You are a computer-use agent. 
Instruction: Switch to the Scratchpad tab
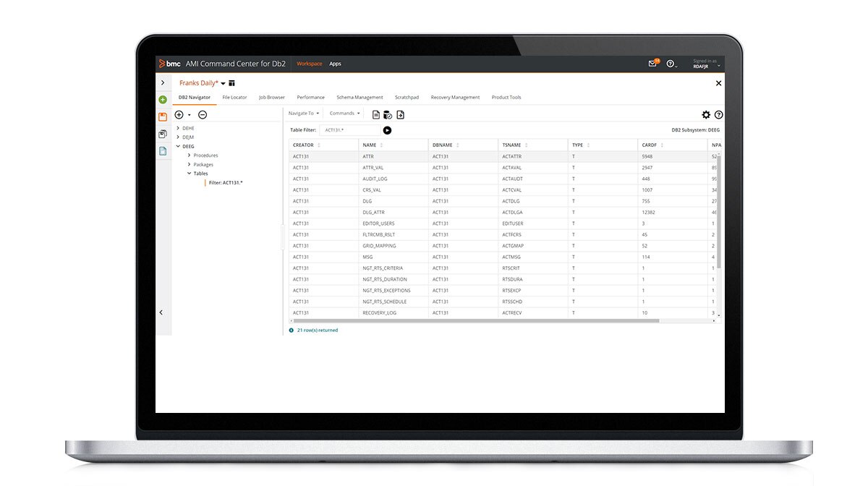coord(407,97)
